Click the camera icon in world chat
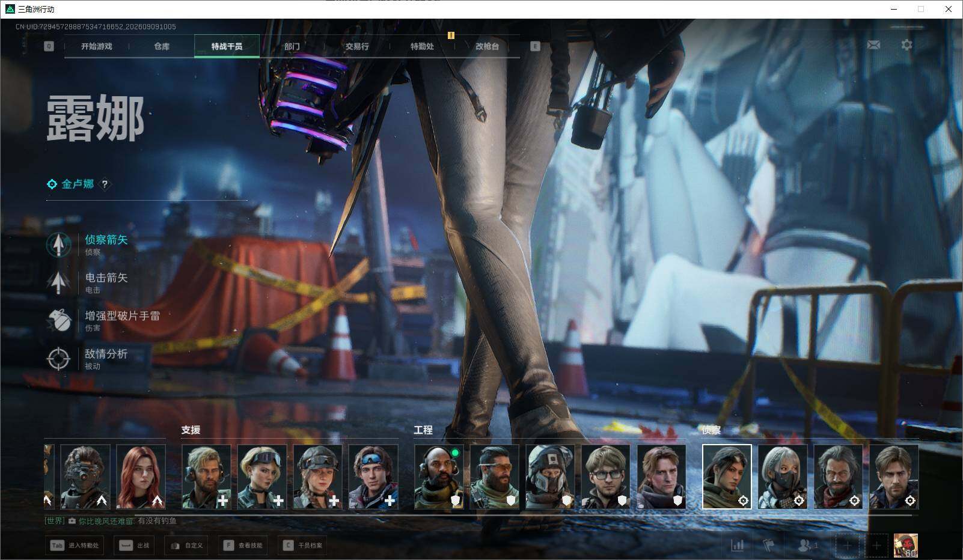Image resolution: width=963 pixels, height=560 pixels. coord(72,521)
